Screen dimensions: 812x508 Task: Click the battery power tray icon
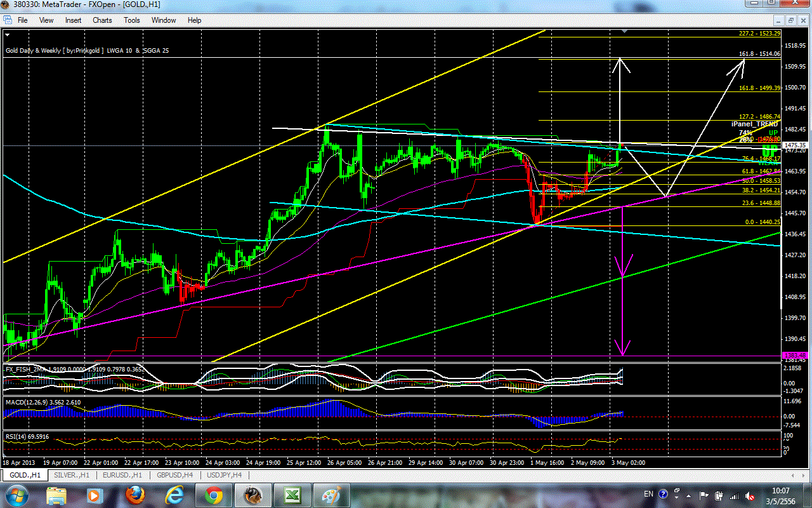coord(719,495)
